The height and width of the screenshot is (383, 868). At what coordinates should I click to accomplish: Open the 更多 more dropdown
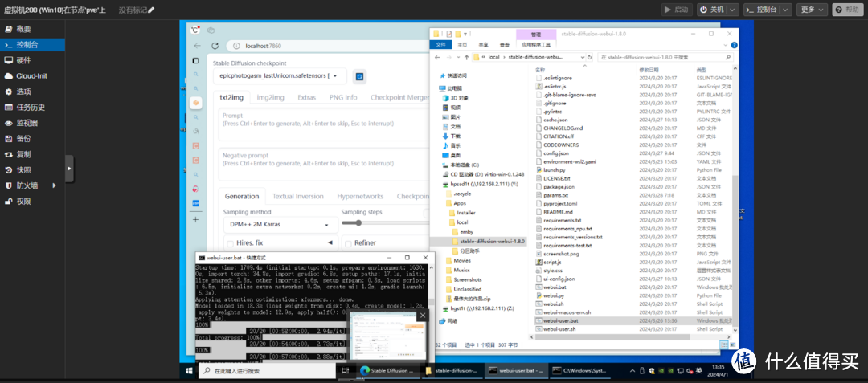pos(812,10)
